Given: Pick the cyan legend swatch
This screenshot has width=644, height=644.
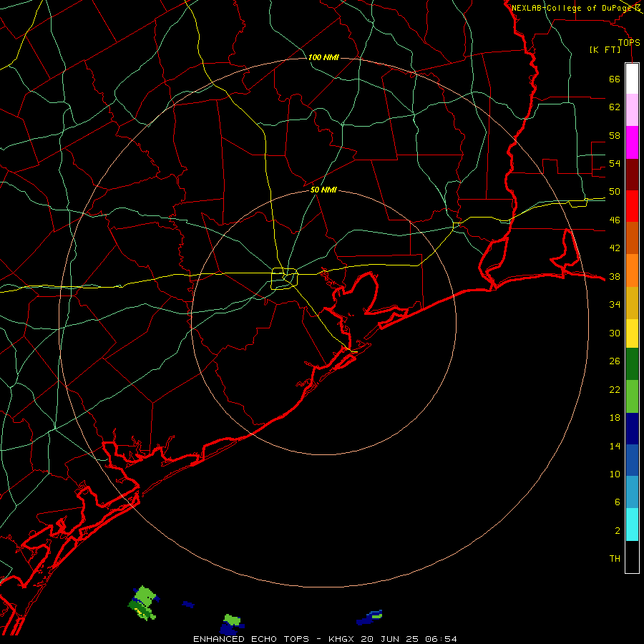Looking at the screenshot, I should [632, 525].
